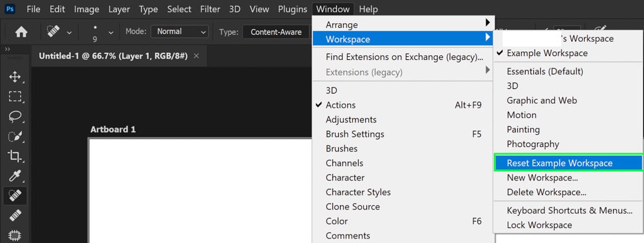Open the View menu
Viewport: 644px width, 243px height.
[x=259, y=9]
